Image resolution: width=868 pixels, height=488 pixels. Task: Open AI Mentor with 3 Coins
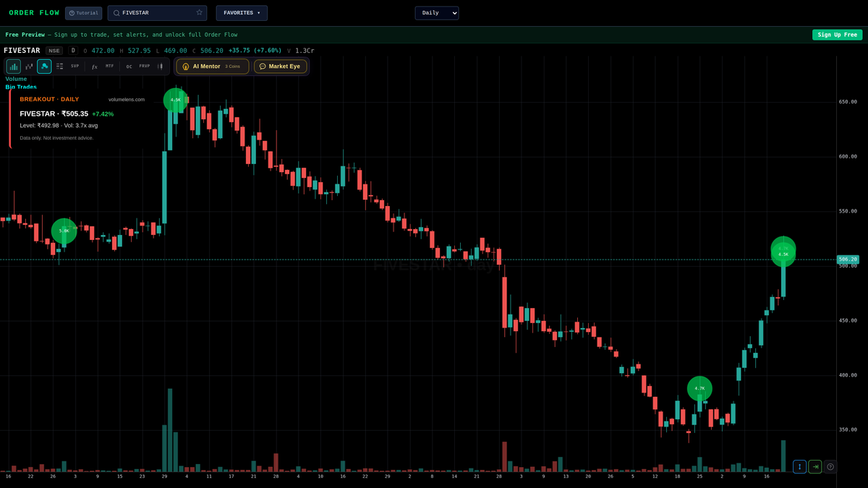[x=211, y=66]
